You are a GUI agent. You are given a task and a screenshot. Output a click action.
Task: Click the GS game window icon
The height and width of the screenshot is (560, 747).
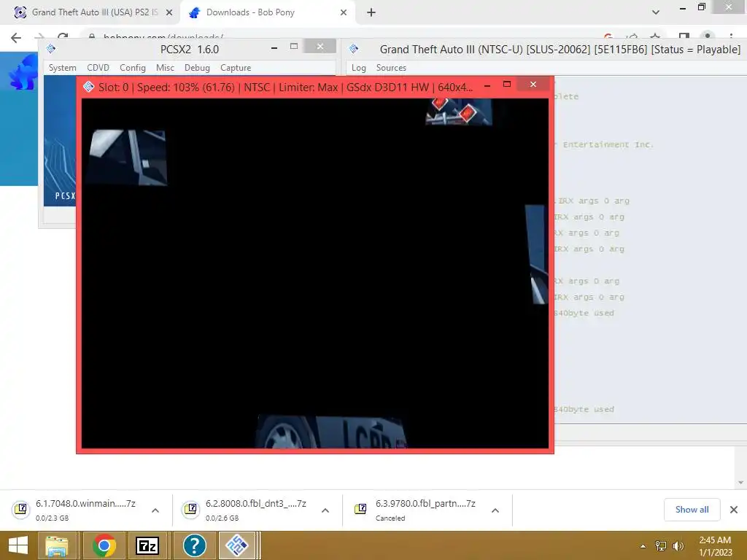coord(88,87)
